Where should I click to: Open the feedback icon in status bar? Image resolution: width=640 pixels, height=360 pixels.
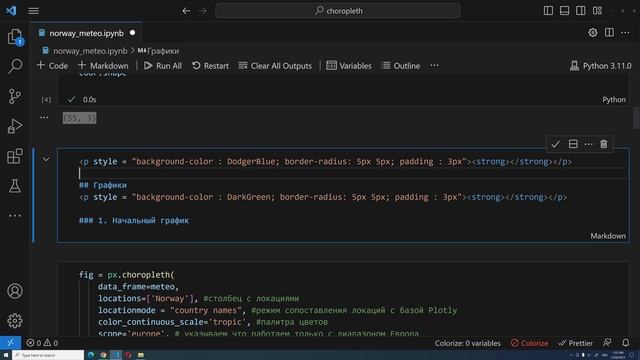[x=607, y=343]
